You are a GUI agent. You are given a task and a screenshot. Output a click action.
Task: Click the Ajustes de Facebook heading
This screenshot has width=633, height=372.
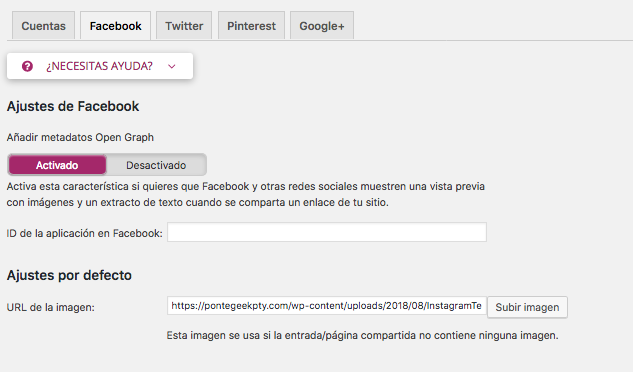[x=73, y=106]
